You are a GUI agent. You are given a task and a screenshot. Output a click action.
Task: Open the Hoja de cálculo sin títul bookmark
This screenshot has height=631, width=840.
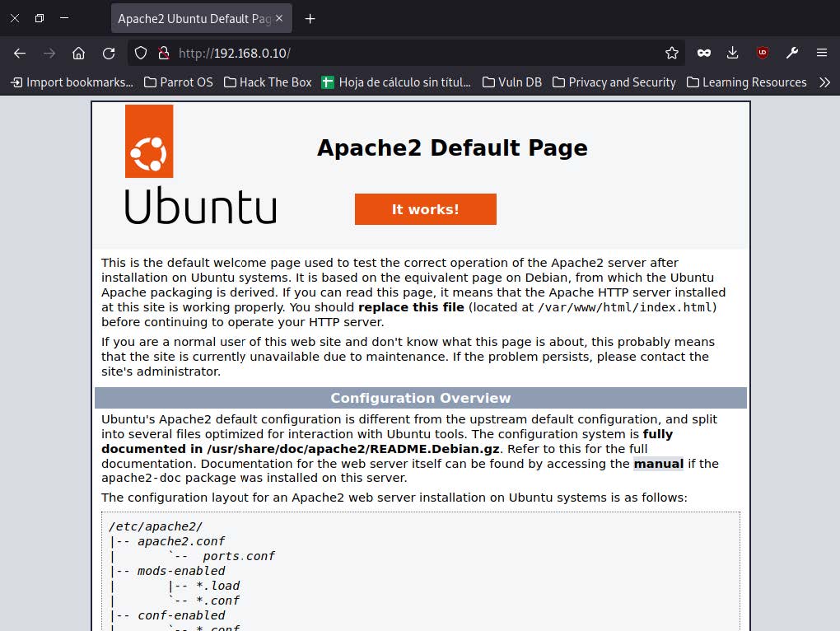[x=396, y=82]
